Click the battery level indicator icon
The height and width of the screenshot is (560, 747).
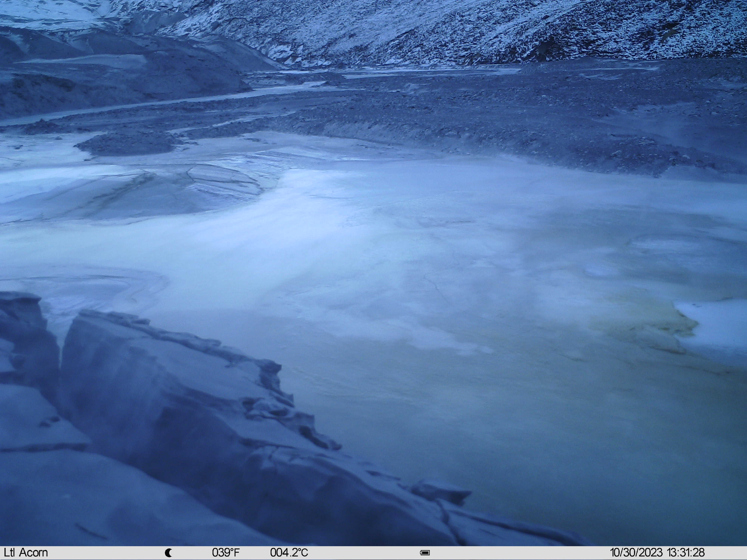click(x=425, y=553)
